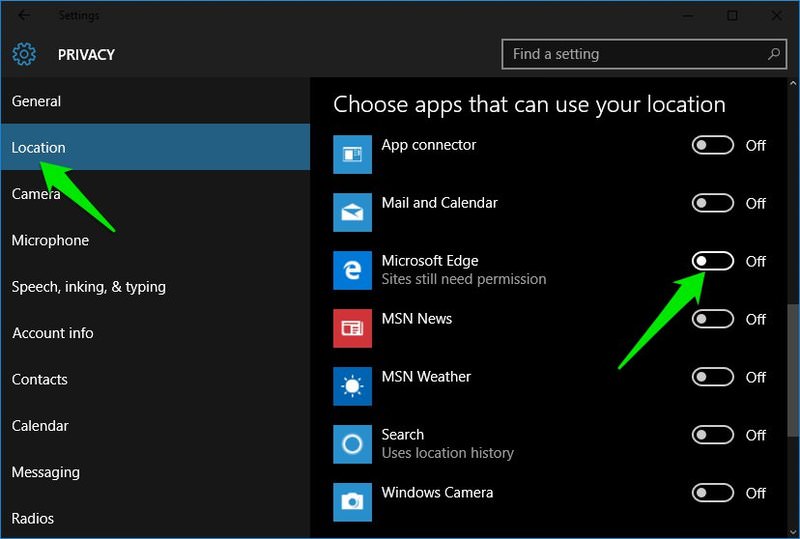Image resolution: width=800 pixels, height=539 pixels.
Task: Open the General privacy section
Action: click(155, 101)
